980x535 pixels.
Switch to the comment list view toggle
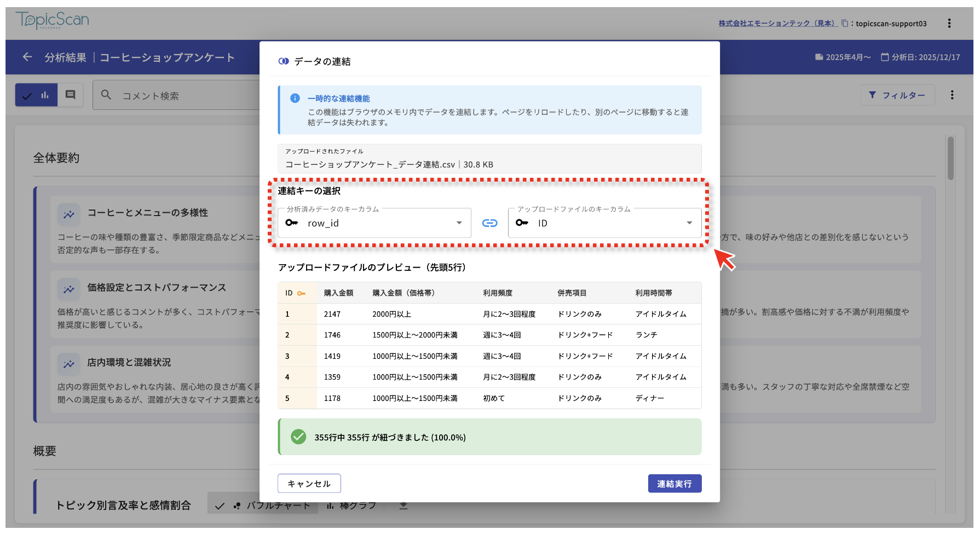click(x=71, y=95)
